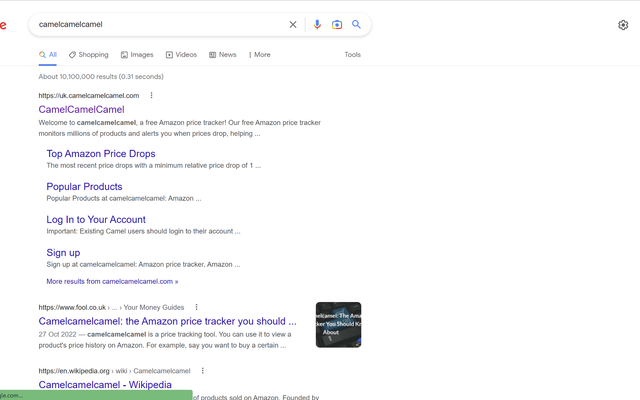
Task: Select the All results tab
Action: point(48,55)
